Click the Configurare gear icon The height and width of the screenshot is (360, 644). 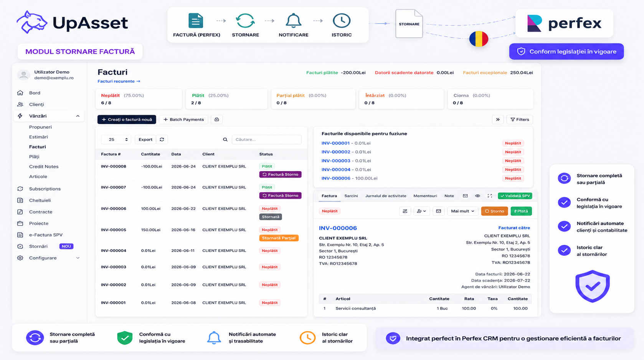tap(20, 258)
